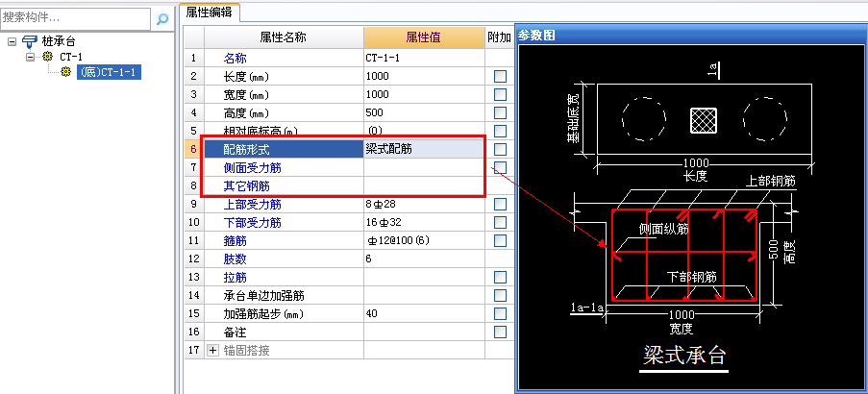Switch to the 属性编辑 tab
The height and width of the screenshot is (394, 868).
point(210,12)
